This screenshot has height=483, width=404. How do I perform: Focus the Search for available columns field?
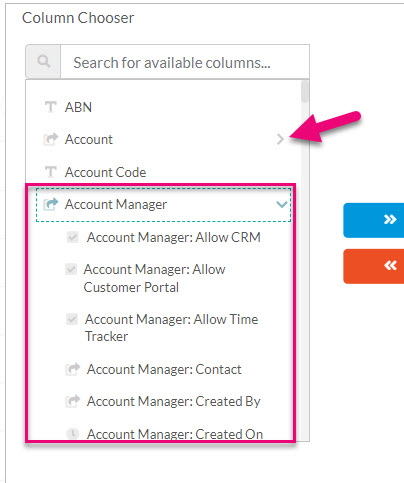(x=185, y=62)
